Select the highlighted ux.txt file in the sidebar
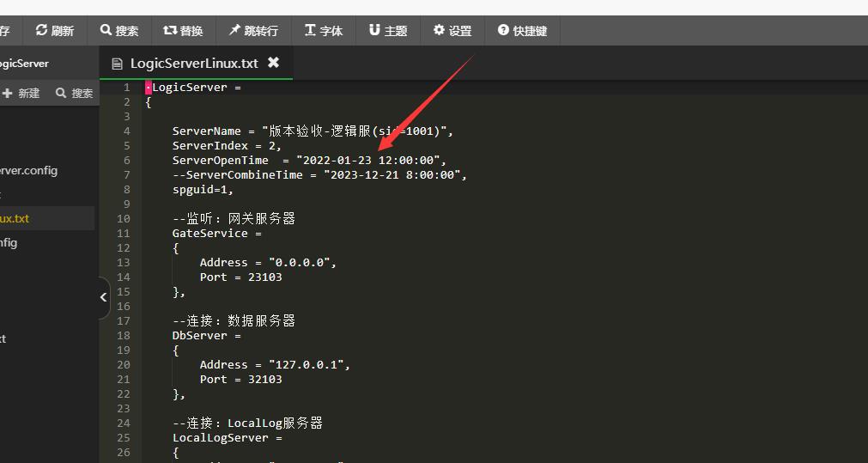 [x=15, y=218]
